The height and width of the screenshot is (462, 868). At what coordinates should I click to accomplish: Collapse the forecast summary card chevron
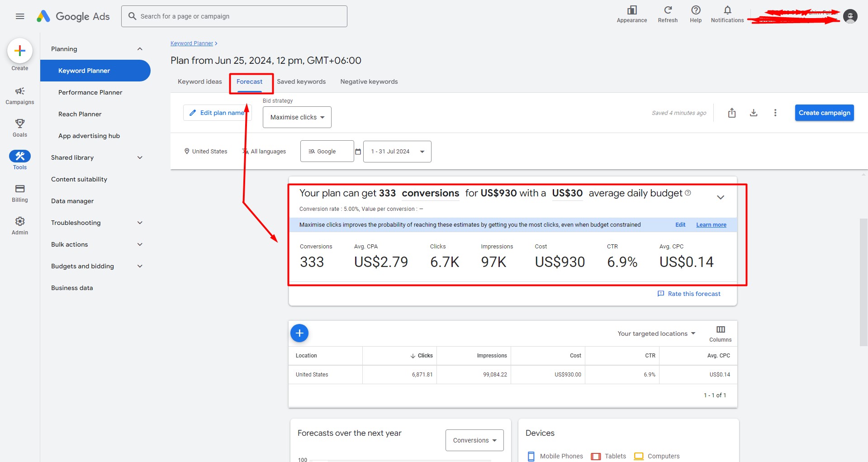[x=721, y=197]
